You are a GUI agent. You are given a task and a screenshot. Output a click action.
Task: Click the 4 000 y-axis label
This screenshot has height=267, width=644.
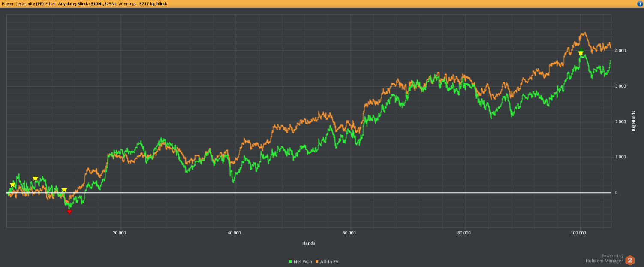pyautogui.click(x=620, y=51)
